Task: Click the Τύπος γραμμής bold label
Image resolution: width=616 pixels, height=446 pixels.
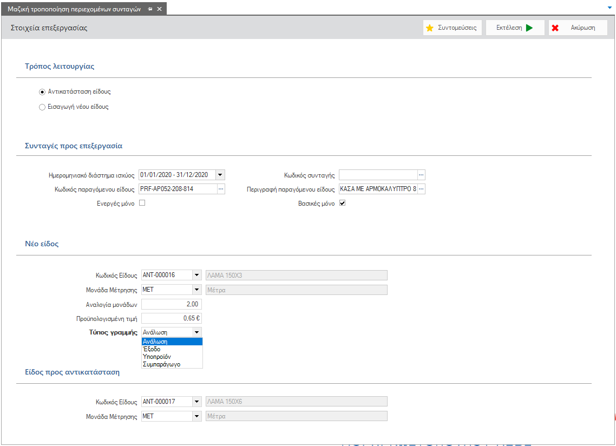Action: [113, 332]
